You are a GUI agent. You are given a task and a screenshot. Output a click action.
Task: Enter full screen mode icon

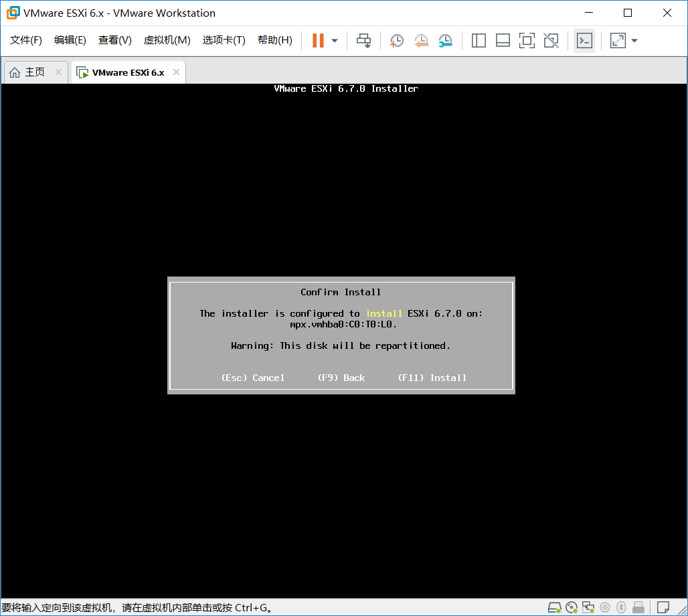(527, 40)
